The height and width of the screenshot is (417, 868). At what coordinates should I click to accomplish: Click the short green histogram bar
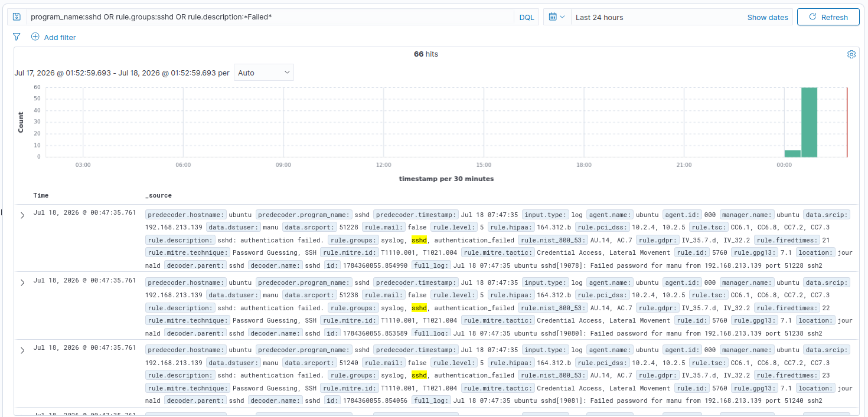[792, 153]
